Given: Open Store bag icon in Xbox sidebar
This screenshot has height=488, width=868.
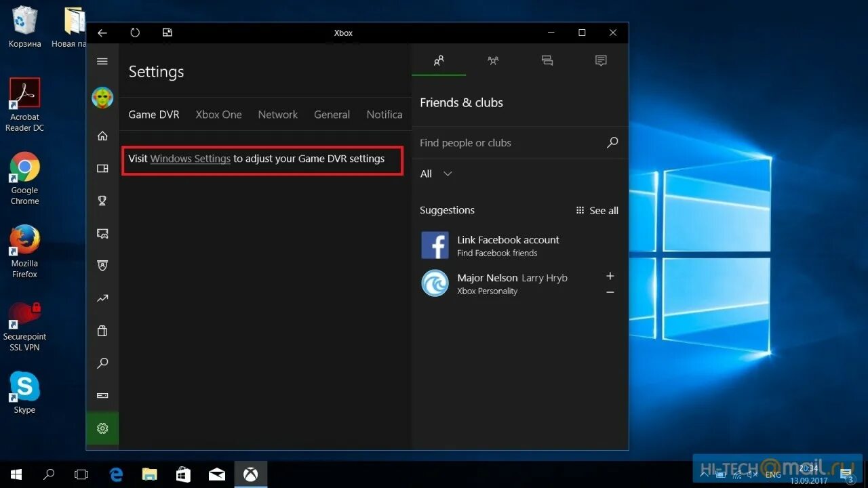Looking at the screenshot, I should [102, 331].
